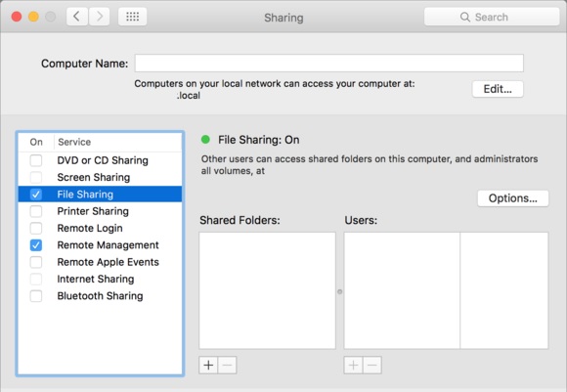
Task: Enable the Remote Apple Events checkbox
Action: tap(36, 262)
